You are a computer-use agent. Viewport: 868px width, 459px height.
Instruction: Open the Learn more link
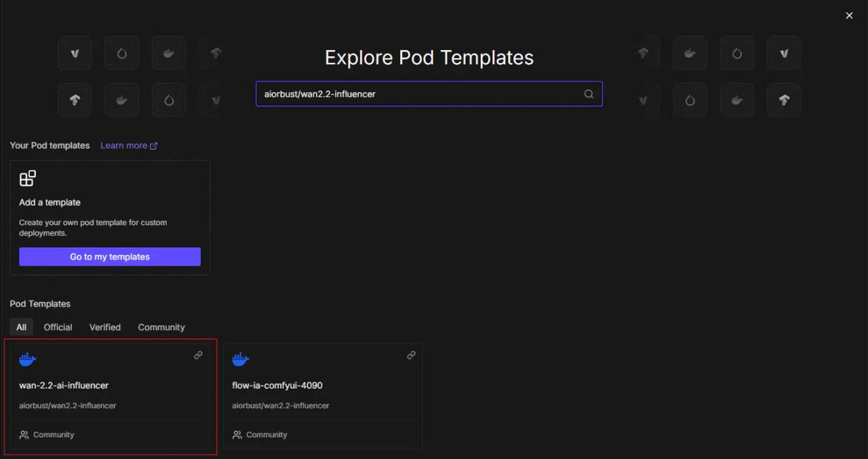(124, 146)
